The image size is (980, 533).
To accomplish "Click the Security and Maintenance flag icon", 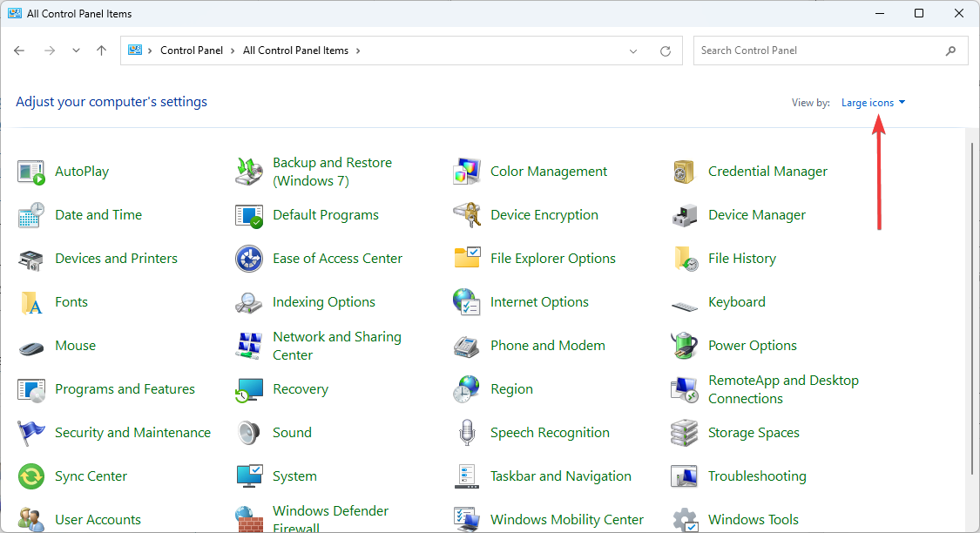I will (x=30, y=433).
